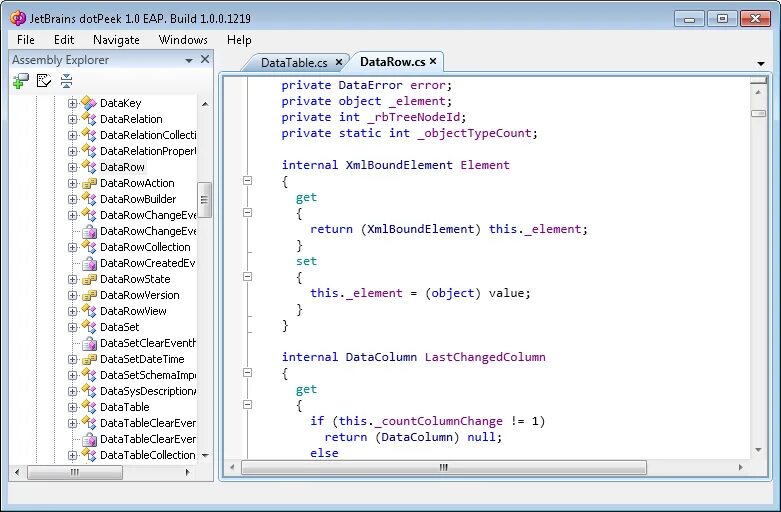This screenshot has width=781, height=512.
Task: Expand the DataTable tree node
Action: (73, 407)
